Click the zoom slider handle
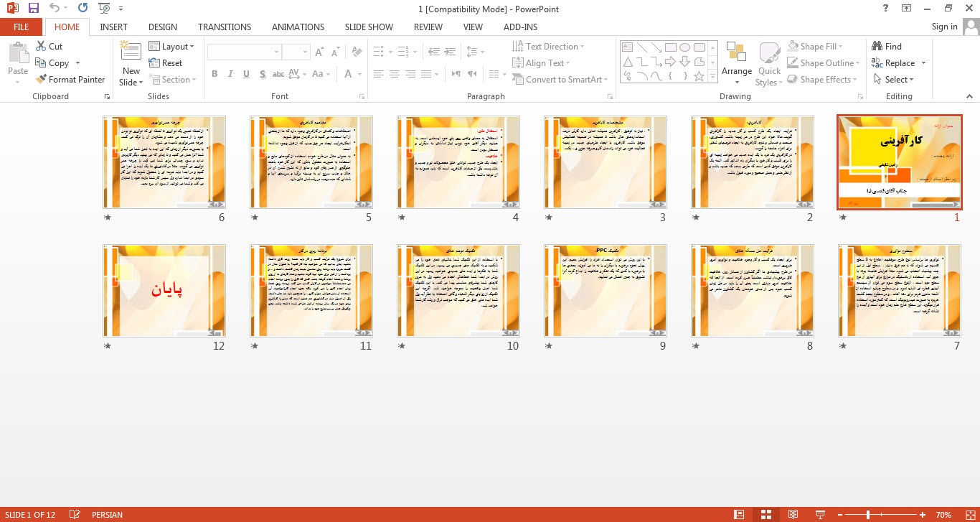This screenshot has height=522, width=980. [x=868, y=515]
